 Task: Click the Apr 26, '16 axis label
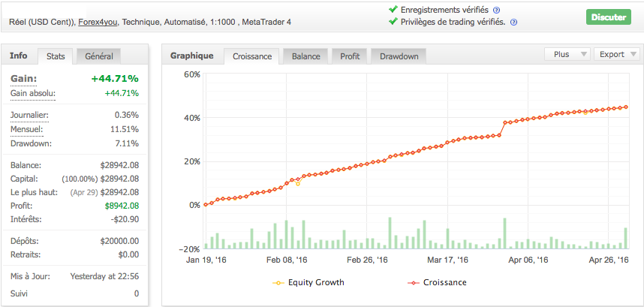pos(609,260)
